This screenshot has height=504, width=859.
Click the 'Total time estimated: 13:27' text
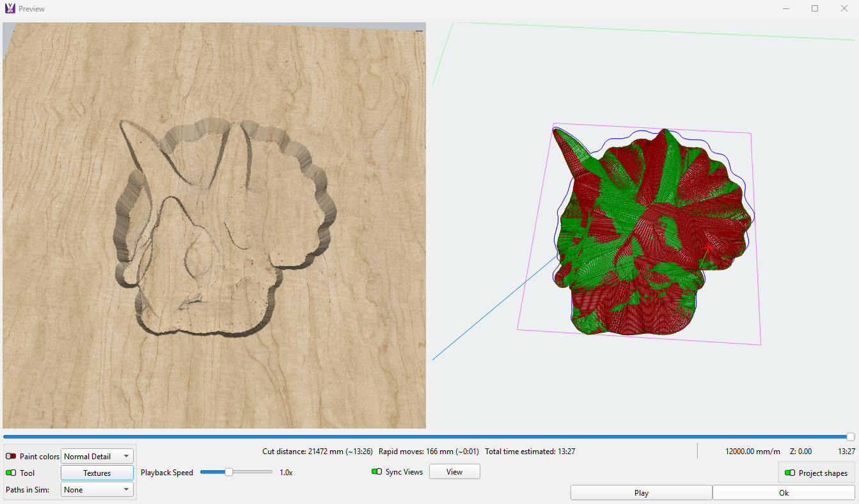tap(530, 452)
